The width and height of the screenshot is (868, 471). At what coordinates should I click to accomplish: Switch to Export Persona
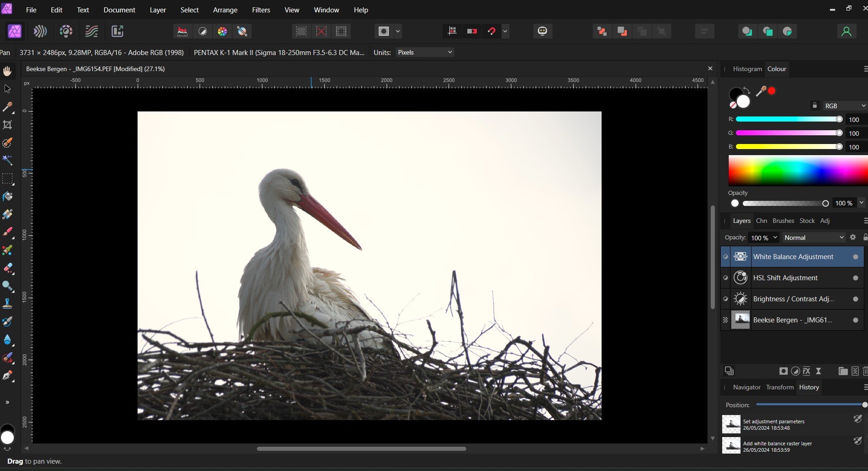(x=117, y=31)
